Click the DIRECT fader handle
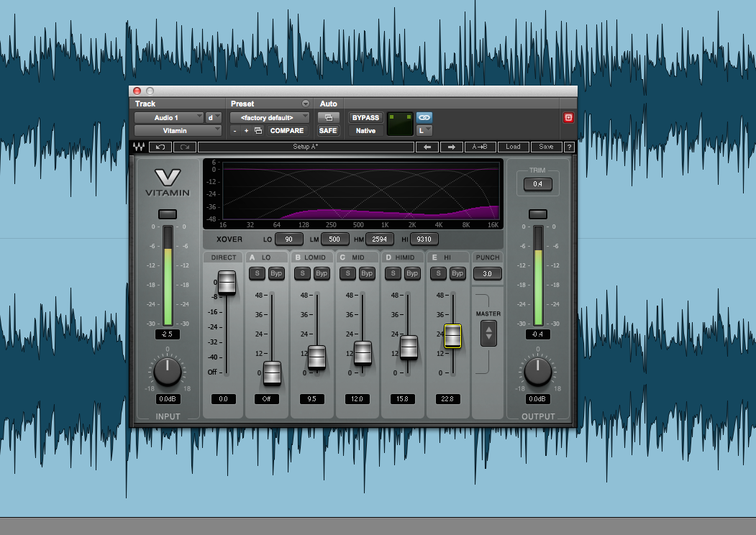 tap(227, 283)
